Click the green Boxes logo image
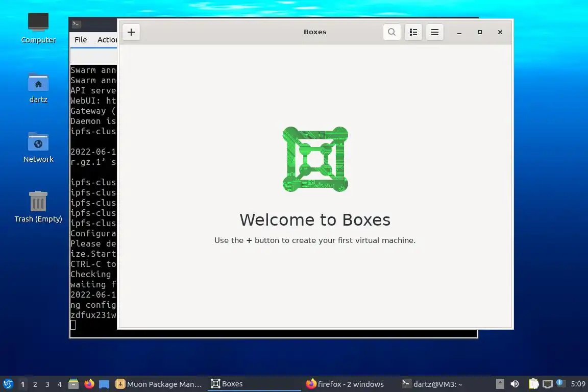 [315, 159]
